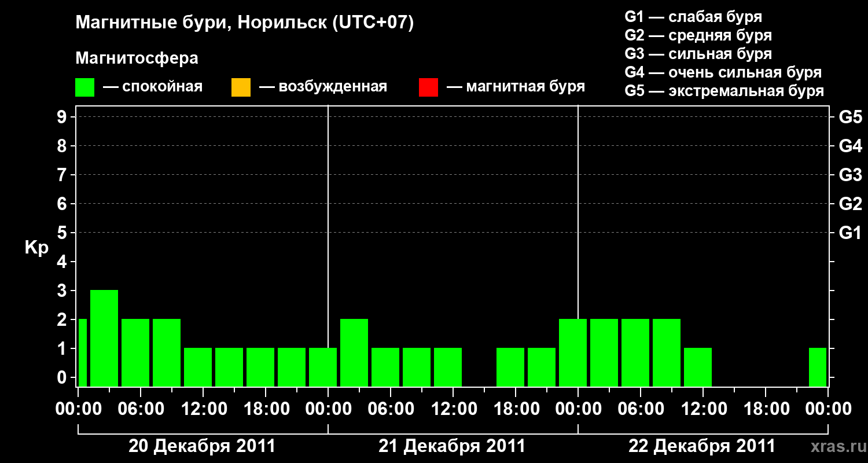This screenshot has height=463, width=868.
Task: Click the '22 Декабря 2011' date label
Action: (702, 446)
